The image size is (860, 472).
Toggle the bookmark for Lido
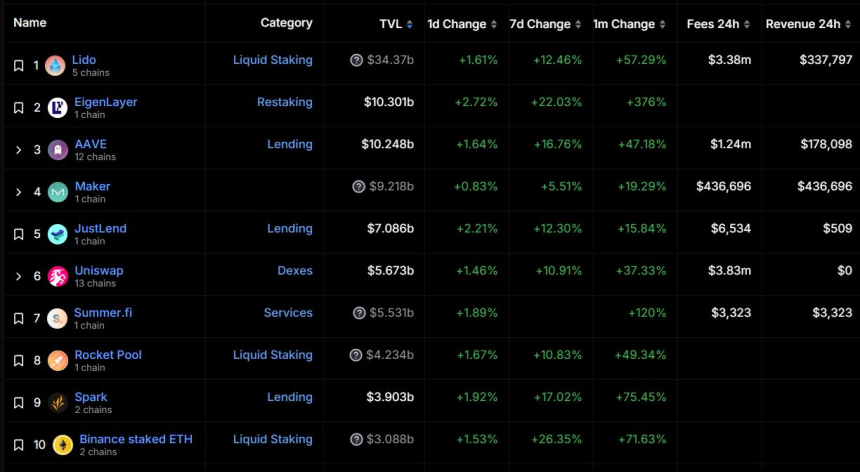[18, 66]
